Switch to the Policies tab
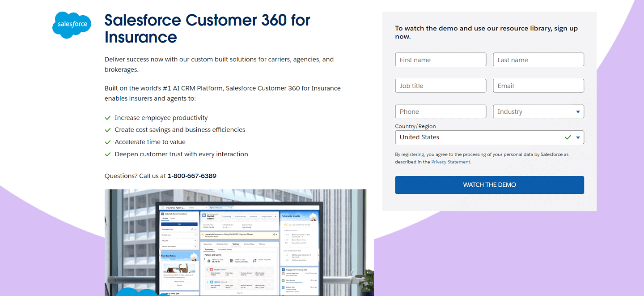The height and width of the screenshot is (296, 644). tap(236, 244)
